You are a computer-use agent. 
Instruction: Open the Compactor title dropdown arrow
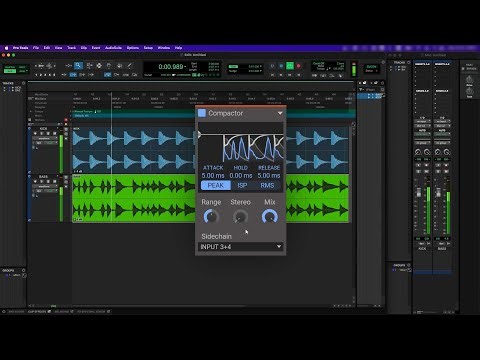pos(280,113)
